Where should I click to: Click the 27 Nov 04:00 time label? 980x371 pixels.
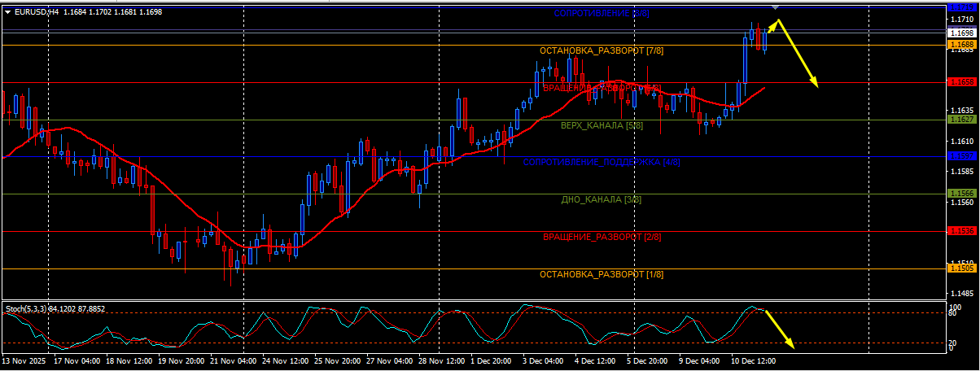(x=392, y=360)
